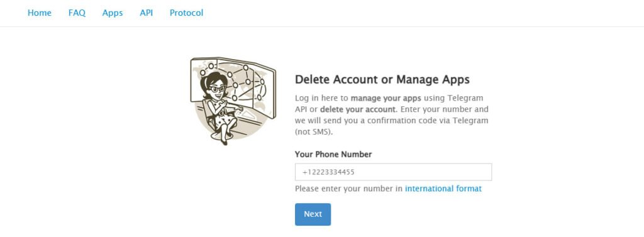The width and height of the screenshot is (644, 237).
Task: Open the Home page link
Action: click(40, 13)
